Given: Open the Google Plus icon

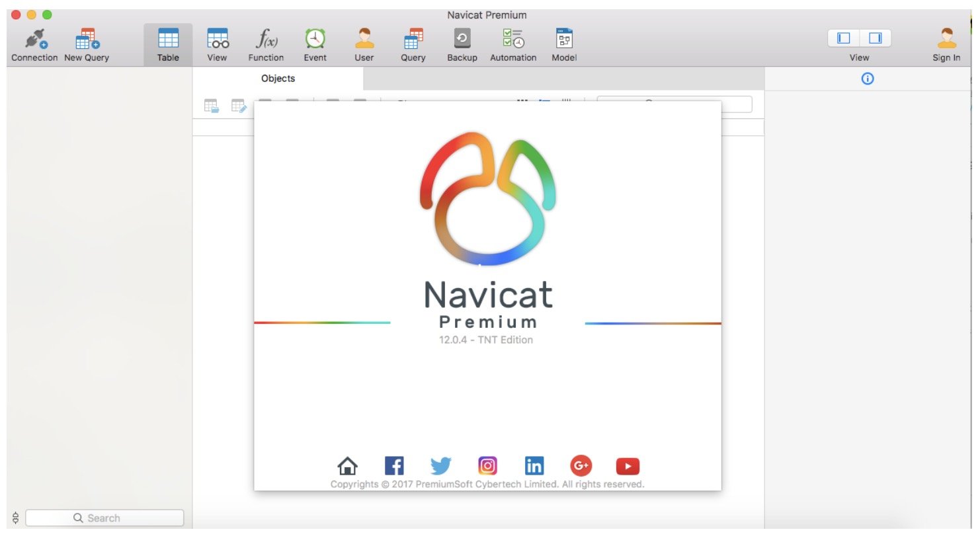Looking at the screenshot, I should coord(581,466).
